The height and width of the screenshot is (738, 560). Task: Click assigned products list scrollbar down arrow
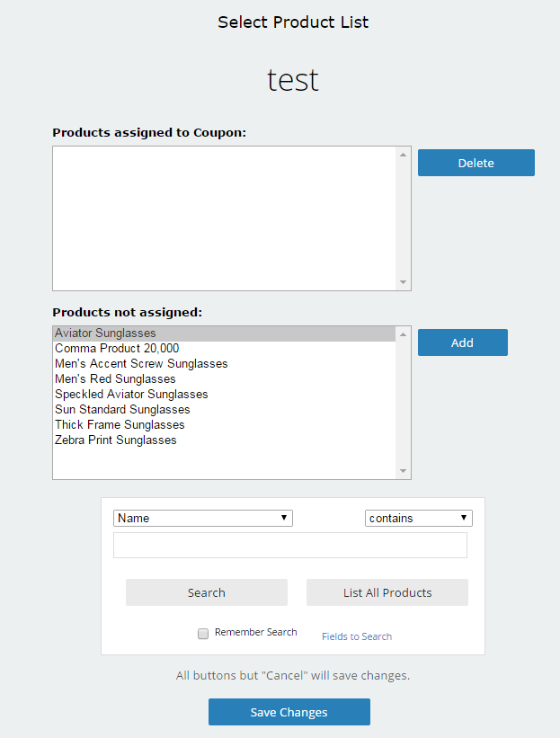click(403, 282)
